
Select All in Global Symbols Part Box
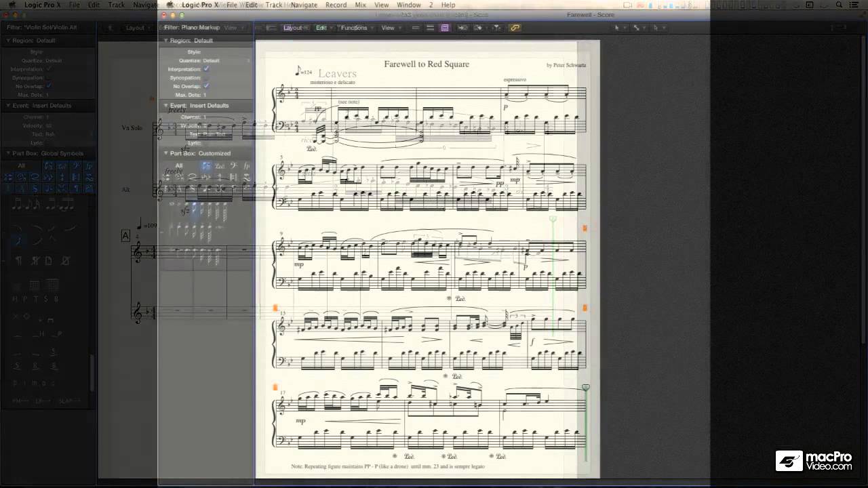click(x=21, y=165)
